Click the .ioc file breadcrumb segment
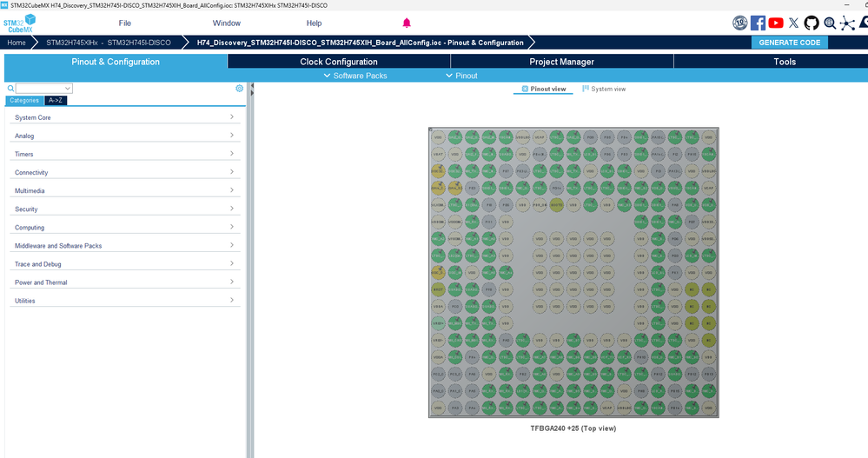Image resolution: width=868 pixels, height=458 pixels. [360, 43]
